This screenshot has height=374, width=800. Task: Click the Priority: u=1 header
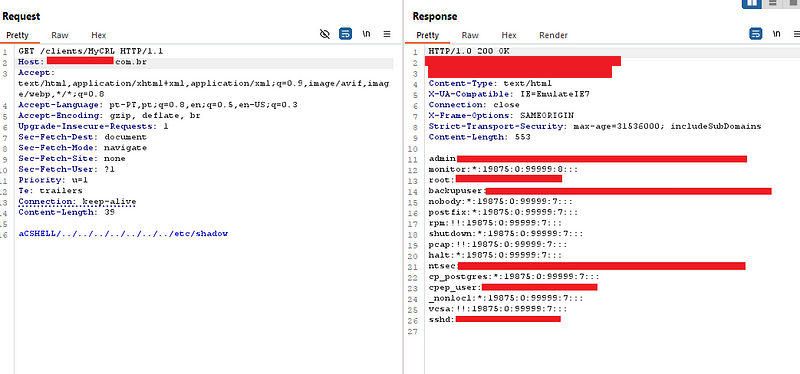pos(53,180)
